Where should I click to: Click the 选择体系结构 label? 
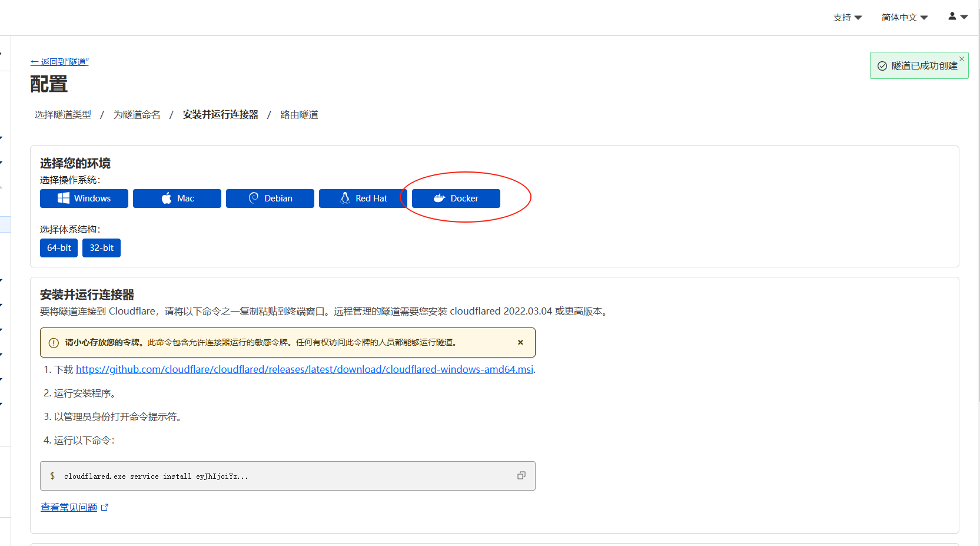click(x=70, y=230)
